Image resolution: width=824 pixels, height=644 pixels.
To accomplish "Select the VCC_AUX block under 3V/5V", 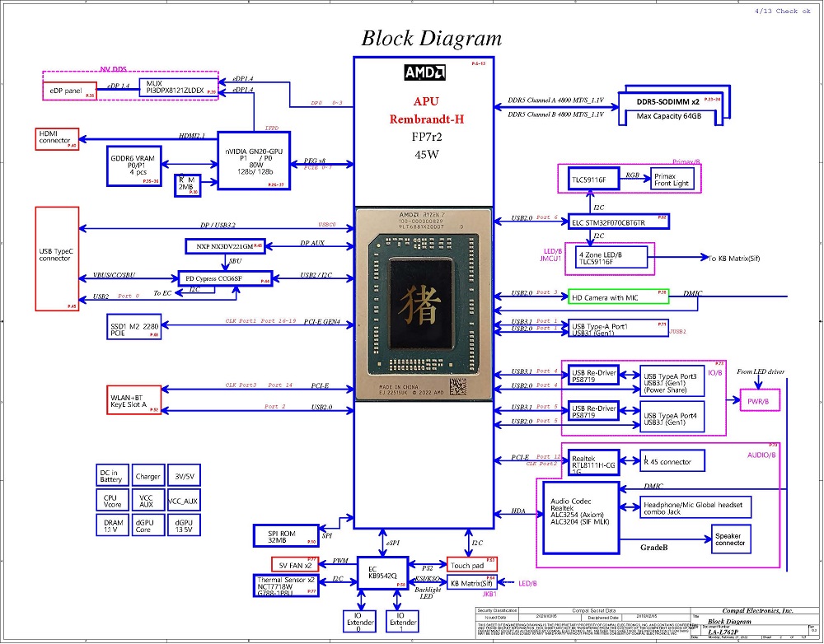I will 184,501.
